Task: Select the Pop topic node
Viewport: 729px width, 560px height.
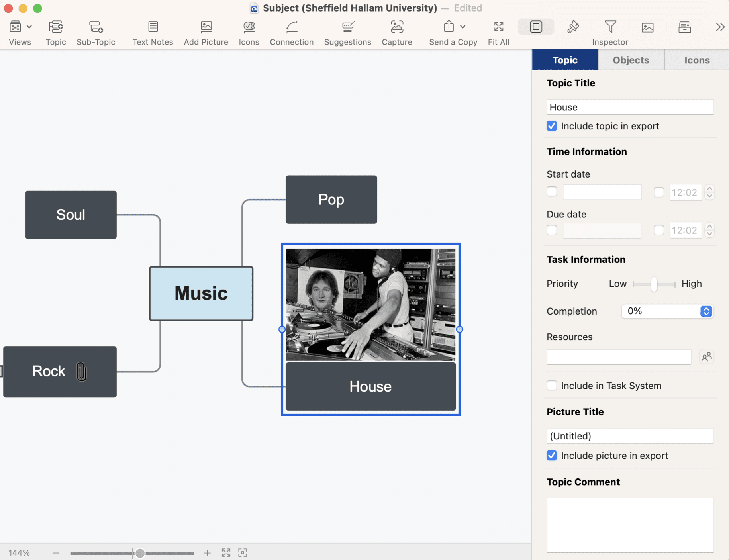Action: (331, 200)
